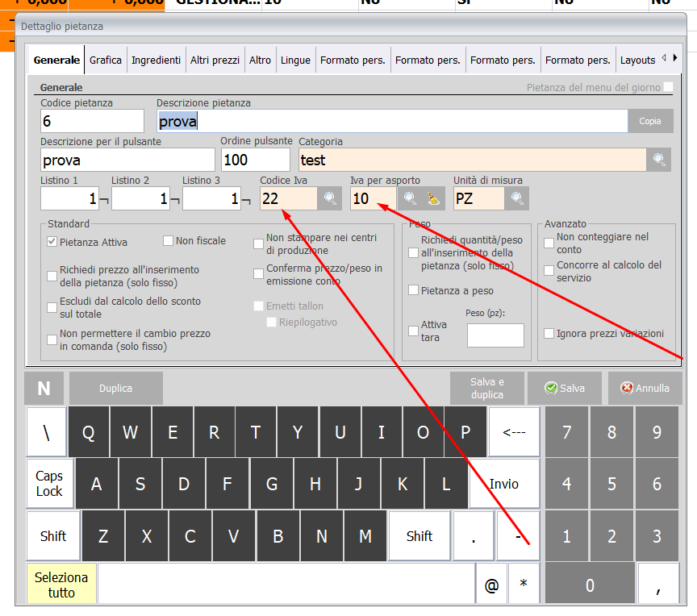Click the Listino 2 price field
Screen dimensions: 697x616
click(141, 198)
